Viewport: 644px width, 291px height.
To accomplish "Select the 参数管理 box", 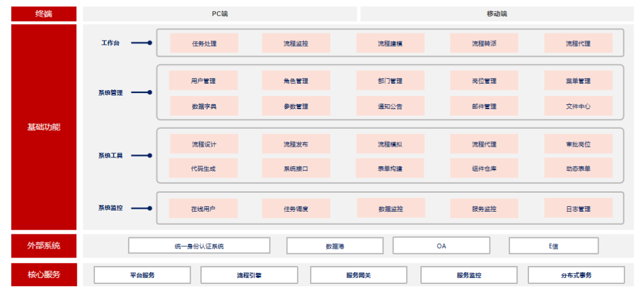I will (296, 106).
